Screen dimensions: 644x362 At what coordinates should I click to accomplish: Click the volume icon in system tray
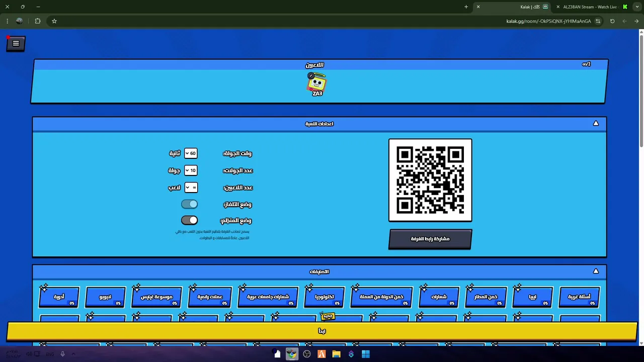[x=29, y=354]
